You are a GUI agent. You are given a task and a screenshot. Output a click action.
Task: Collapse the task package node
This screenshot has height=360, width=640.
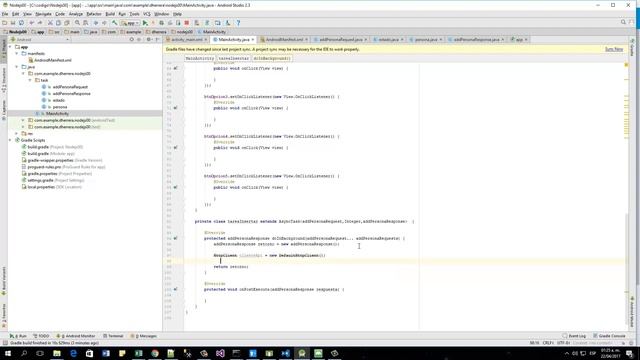(x=30, y=80)
